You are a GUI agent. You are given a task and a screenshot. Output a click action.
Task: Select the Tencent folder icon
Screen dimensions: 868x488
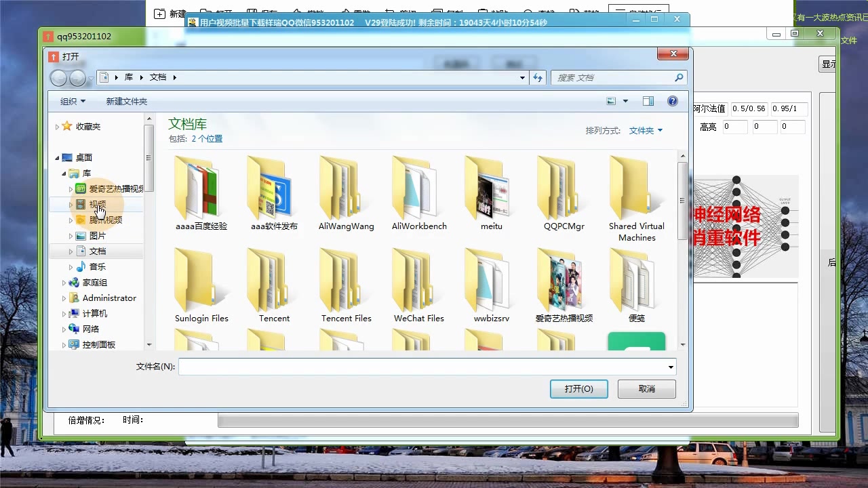pyautogui.click(x=271, y=279)
